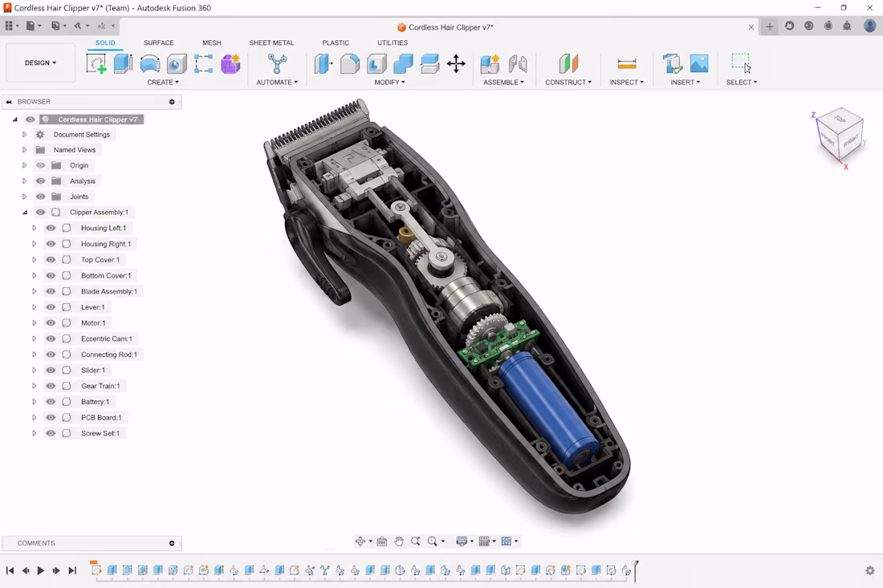Select the Joint tool icon
Screen dimensions: 883x588
[518, 63]
